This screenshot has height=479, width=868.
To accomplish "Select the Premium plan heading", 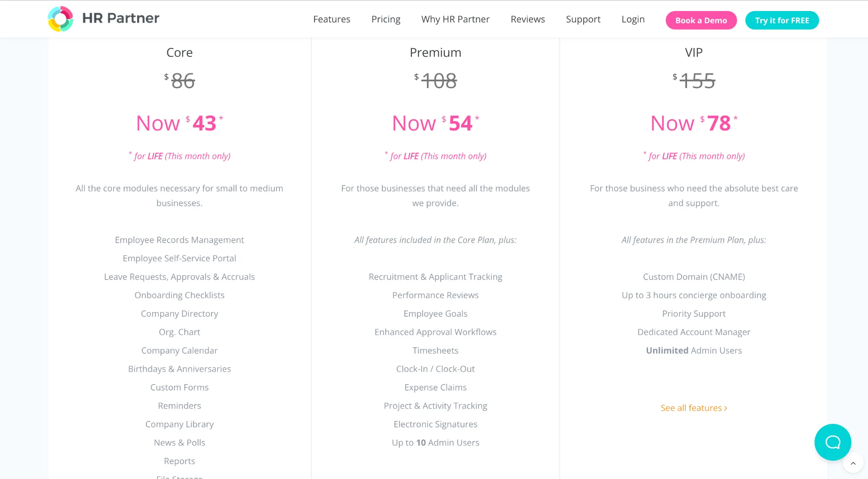I will click(x=435, y=53).
